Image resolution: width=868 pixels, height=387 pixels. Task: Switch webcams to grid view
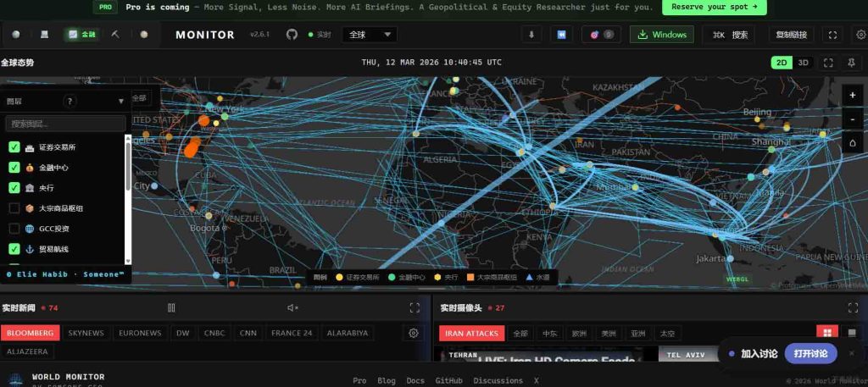coord(826,334)
